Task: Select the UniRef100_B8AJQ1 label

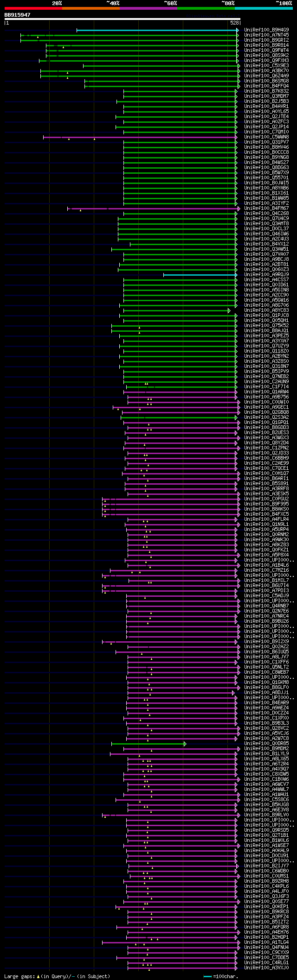Action: click(266, 331)
